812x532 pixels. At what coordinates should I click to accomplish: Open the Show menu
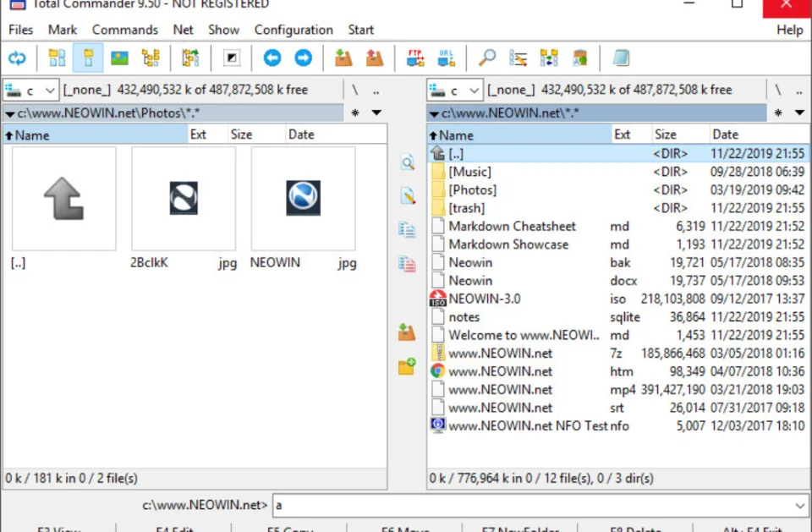click(223, 30)
